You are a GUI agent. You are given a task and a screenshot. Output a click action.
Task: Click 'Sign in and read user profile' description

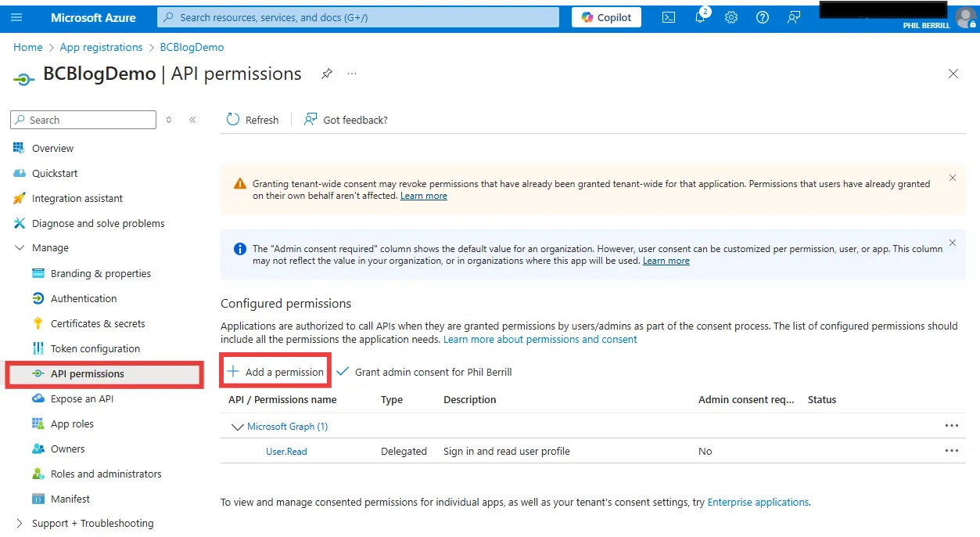[507, 451]
